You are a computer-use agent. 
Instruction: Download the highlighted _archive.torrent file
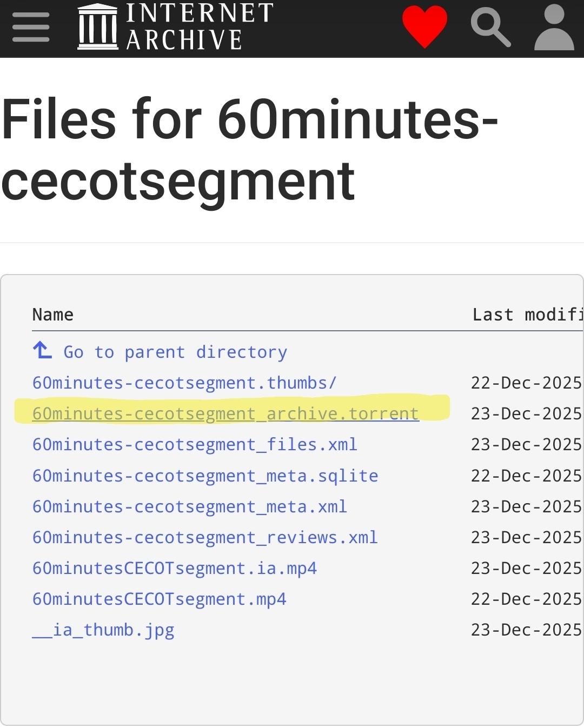click(x=225, y=413)
